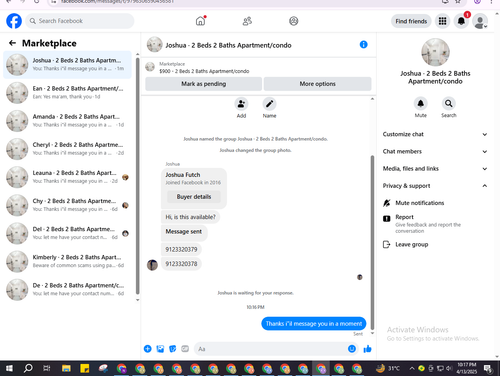Image resolution: width=500 pixels, height=376 pixels.
Task: Click Buyer details button
Action: point(194,197)
